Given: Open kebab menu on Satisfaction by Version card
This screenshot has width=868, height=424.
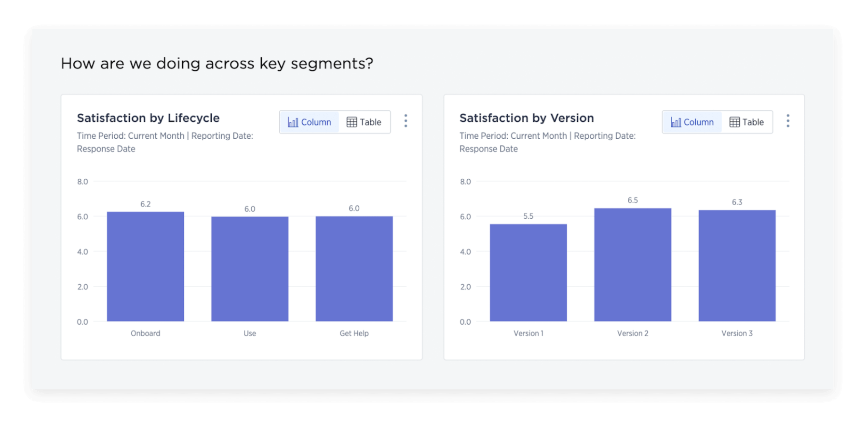Looking at the screenshot, I should tap(788, 121).
